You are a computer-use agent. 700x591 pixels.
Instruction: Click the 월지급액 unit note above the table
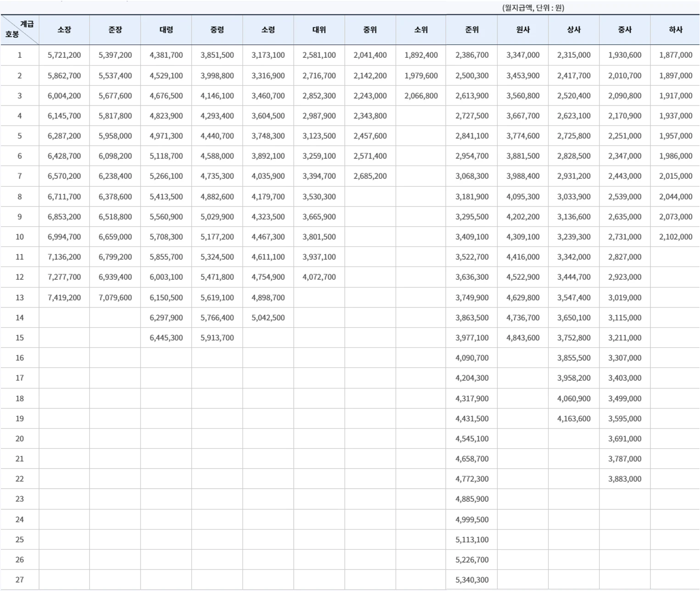point(533,8)
